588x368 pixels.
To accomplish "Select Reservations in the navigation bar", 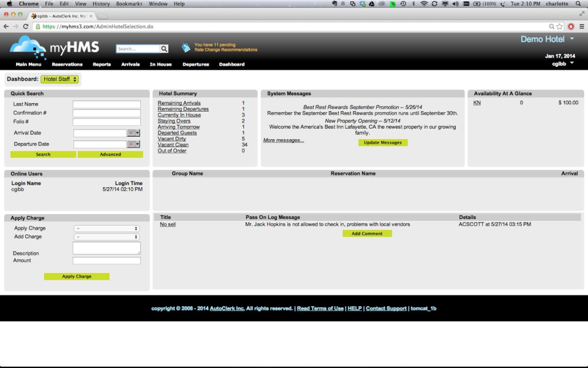I will tap(67, 64).
